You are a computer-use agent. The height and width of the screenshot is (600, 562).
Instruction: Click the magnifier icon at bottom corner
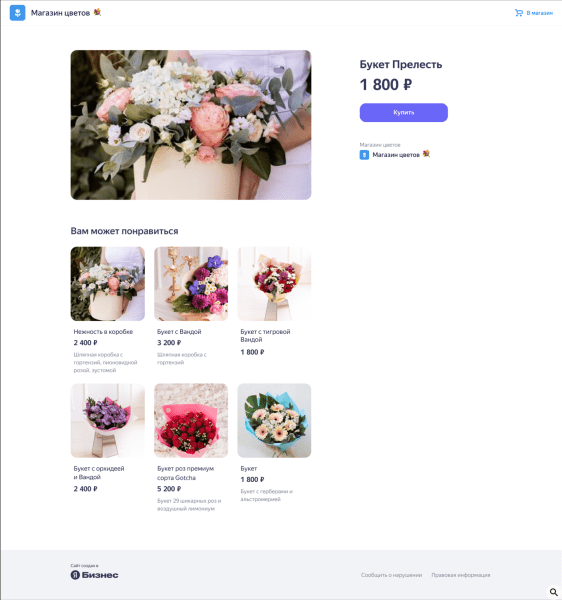point(553,592)
